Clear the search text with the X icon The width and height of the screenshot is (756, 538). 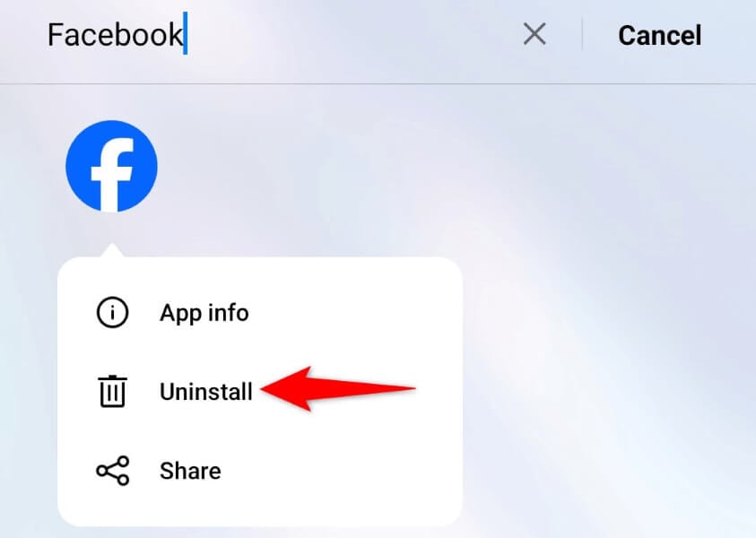[534, 34]
